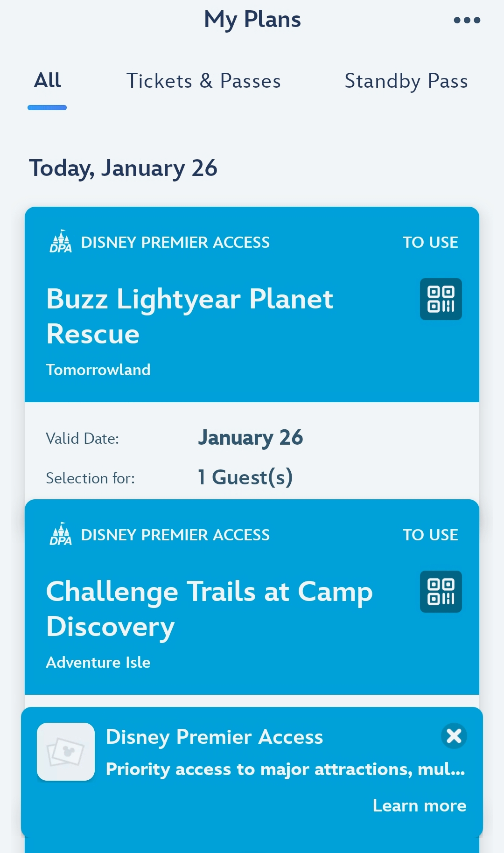
Task: Show QR code for Buzz Lightyear Planet Rescue
Action: (x=441, y=299)
